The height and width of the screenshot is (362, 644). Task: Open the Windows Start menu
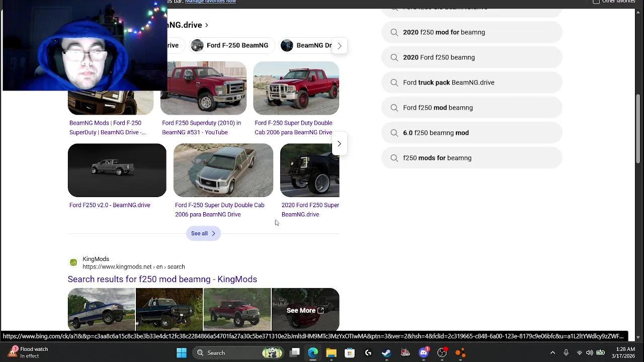click(x=182, y=353)
